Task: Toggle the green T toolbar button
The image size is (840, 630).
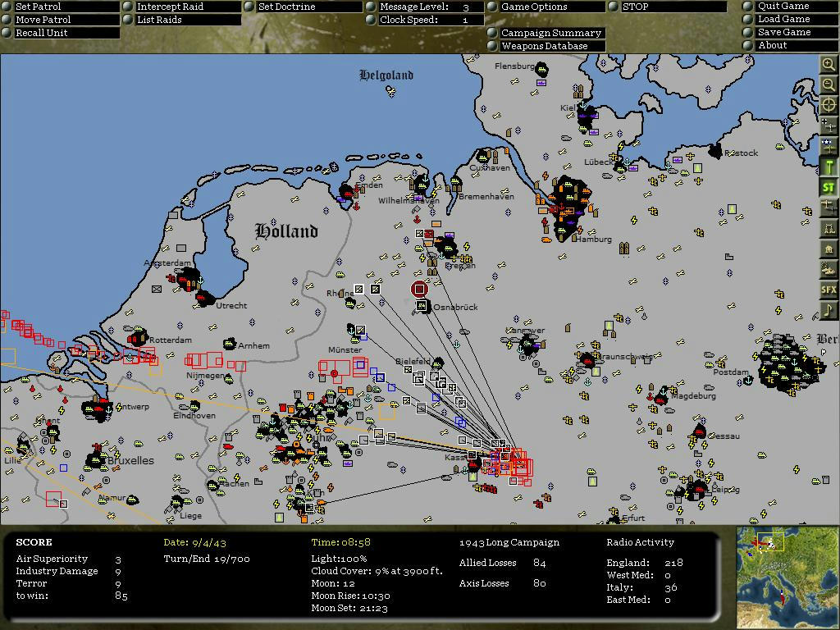Action: coord(829,167)
